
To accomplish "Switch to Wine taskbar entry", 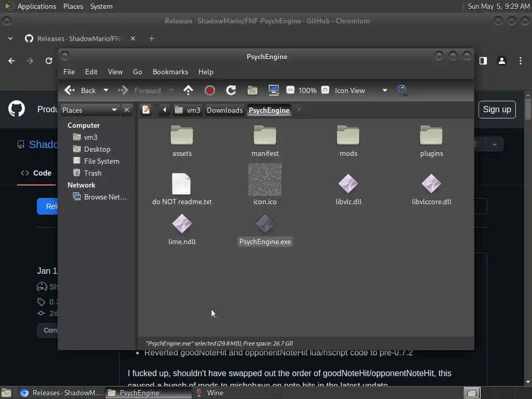I will click(210, 393).
